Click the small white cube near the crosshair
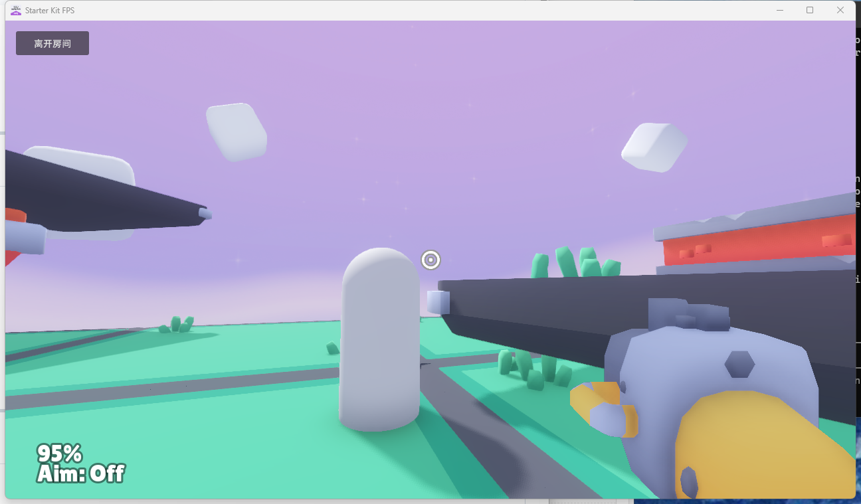 click(440, 301)
